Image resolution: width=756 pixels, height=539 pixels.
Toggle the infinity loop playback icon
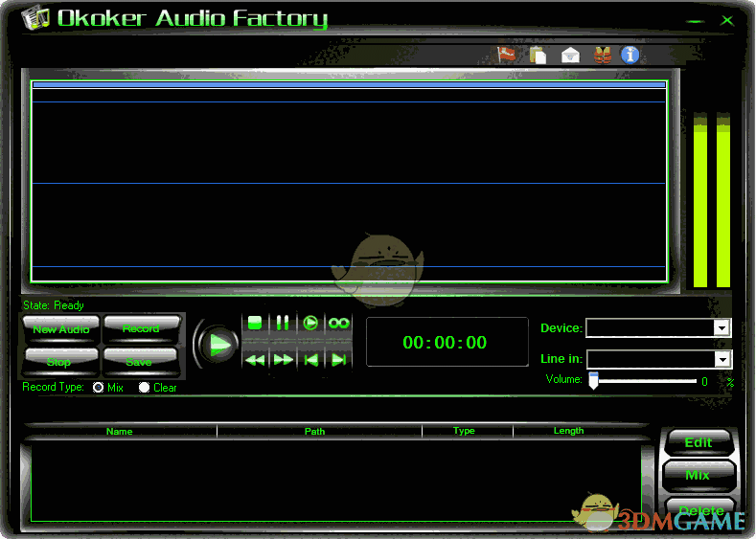tap(338, 323)
